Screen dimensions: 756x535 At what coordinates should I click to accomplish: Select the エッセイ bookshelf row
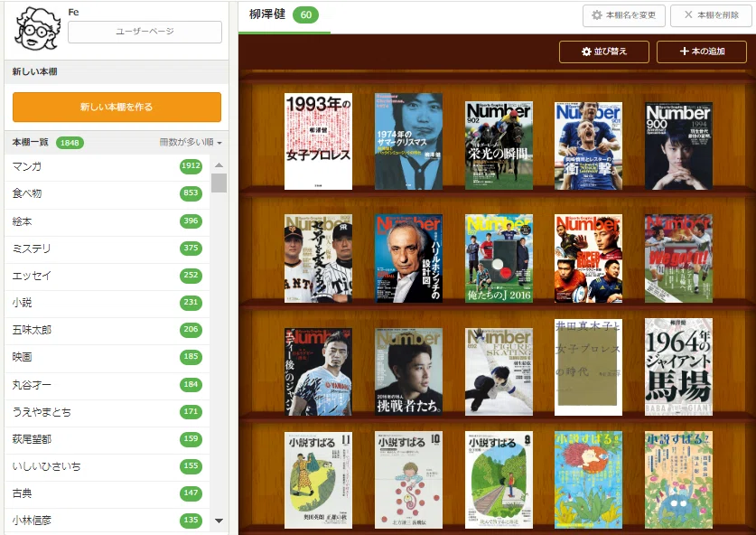[107, 276]
